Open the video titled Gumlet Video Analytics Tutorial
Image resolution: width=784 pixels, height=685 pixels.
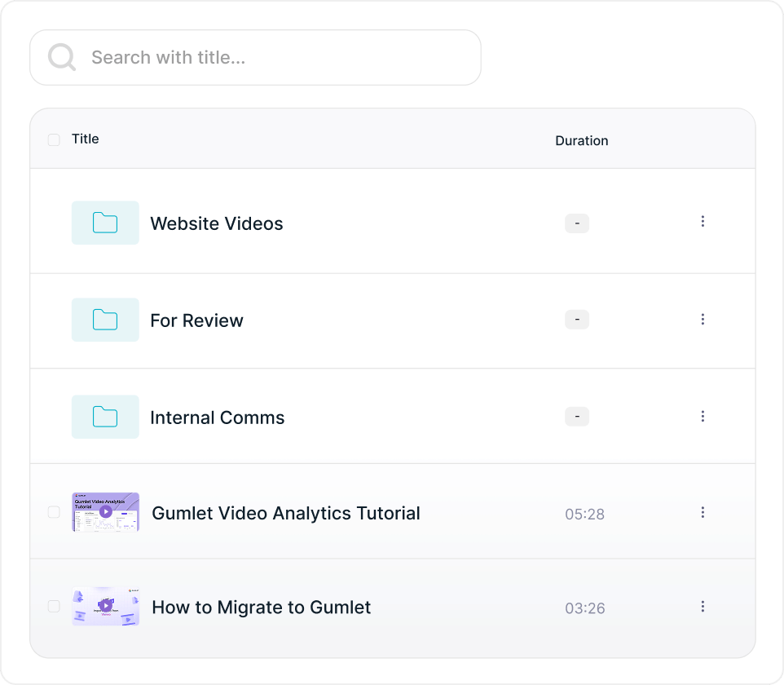[286, 513]
